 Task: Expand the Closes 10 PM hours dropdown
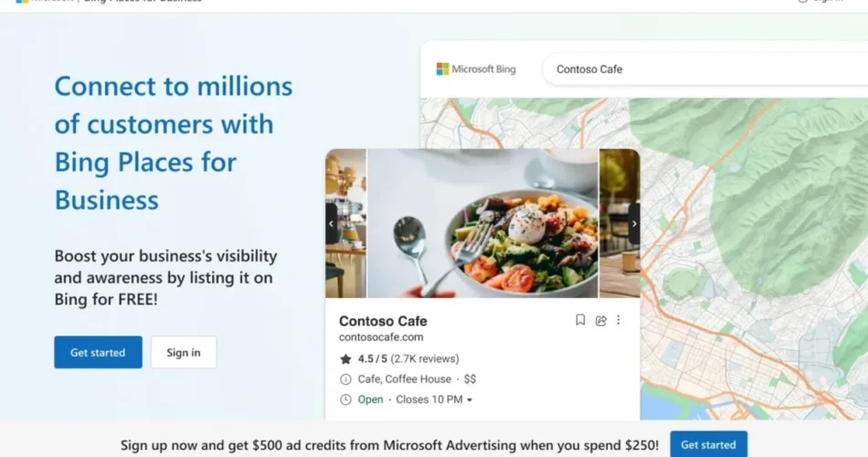(470, 400)
